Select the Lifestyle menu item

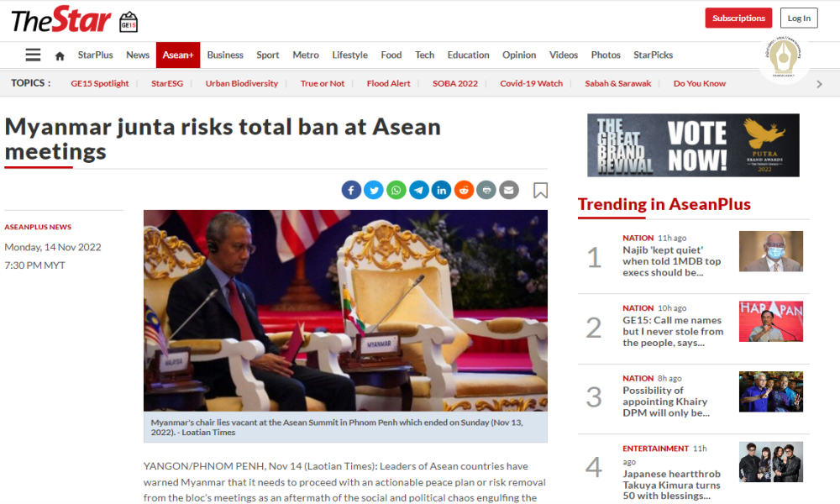(349, 55)
